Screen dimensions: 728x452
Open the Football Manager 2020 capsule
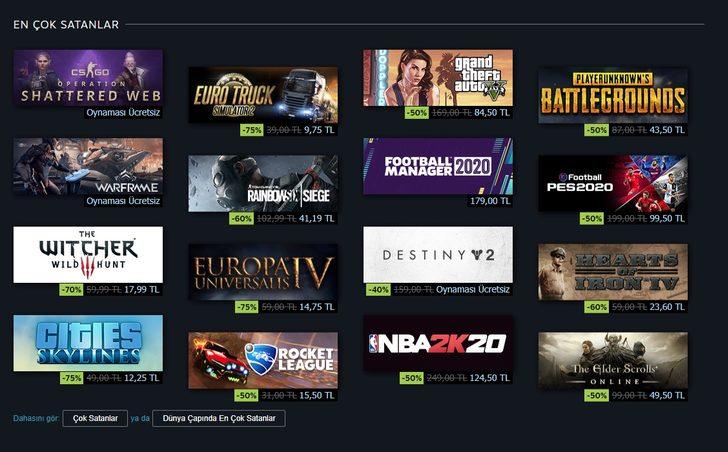coord(438,167)
